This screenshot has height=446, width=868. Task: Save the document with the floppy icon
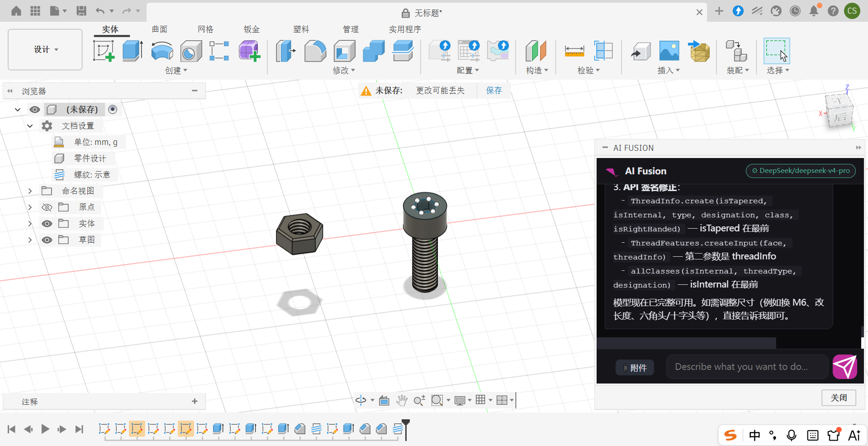[x=81, y=11]
